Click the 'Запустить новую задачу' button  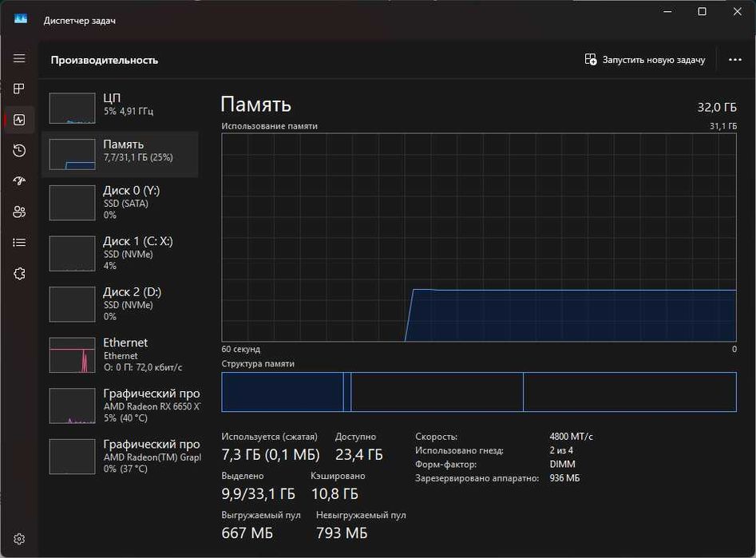tap(644, 60)
